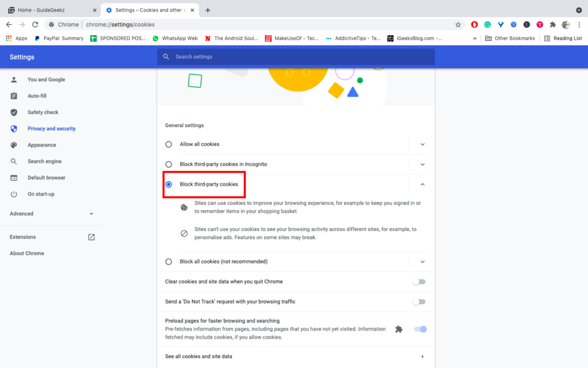Click the clipboard icon beside Auto-fill

point(14,96)
